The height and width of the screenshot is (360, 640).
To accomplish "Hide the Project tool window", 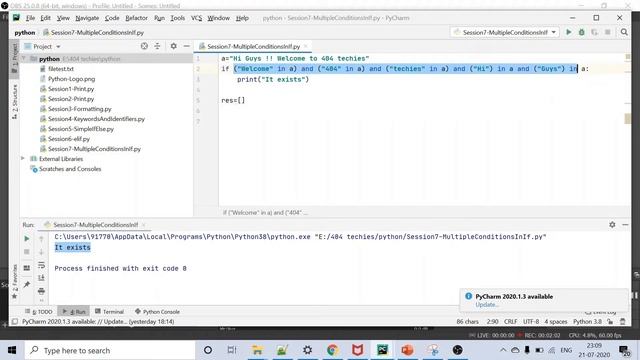I will click(x=187, y=46).
